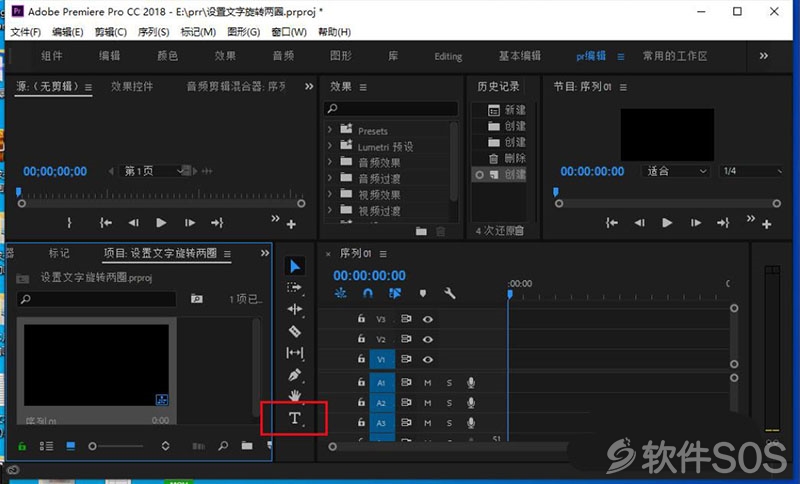Click the Find magnifier in Project panel footer
The width and height of the screenshot is (800, 484).
pos(223,446)
